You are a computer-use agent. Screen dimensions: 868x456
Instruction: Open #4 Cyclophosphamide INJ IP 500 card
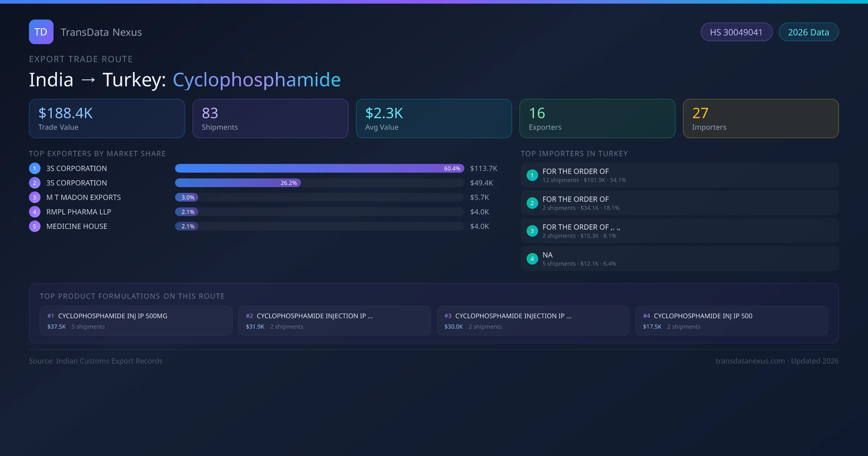coord(731,321)
